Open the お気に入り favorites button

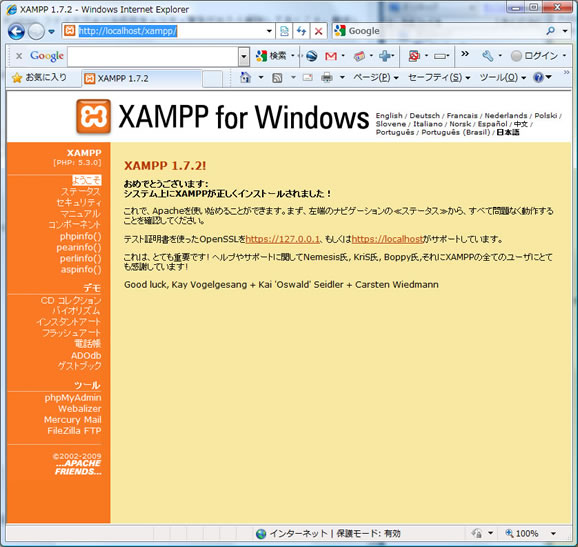(x=39, y=78)
